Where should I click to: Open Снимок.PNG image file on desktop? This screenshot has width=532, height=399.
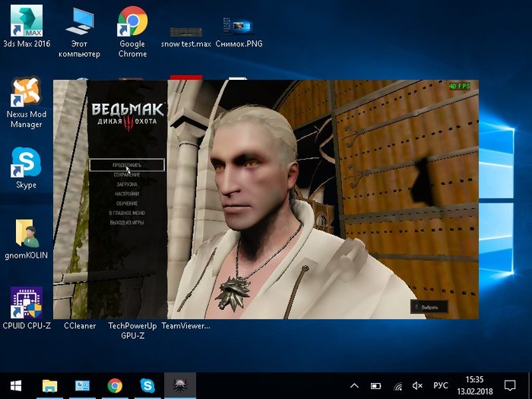pos(239,27)
